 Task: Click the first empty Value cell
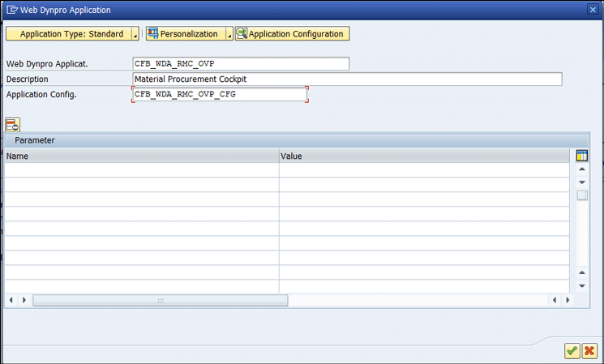point(424,170)
